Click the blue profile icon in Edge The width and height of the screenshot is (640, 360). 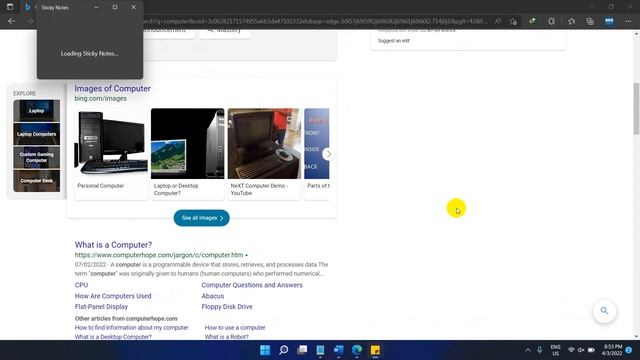click(x=609, y=21)
